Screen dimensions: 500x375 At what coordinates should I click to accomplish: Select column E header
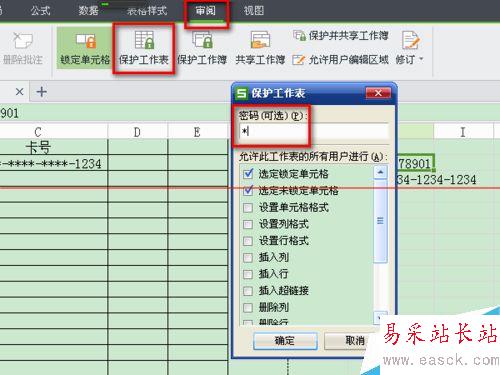197,132
